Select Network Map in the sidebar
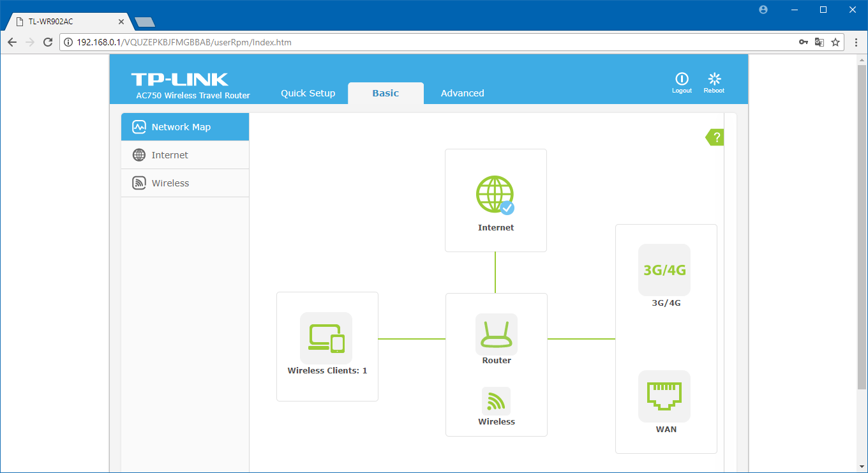Viewport: 868px width, 473px height. (185, 127)
